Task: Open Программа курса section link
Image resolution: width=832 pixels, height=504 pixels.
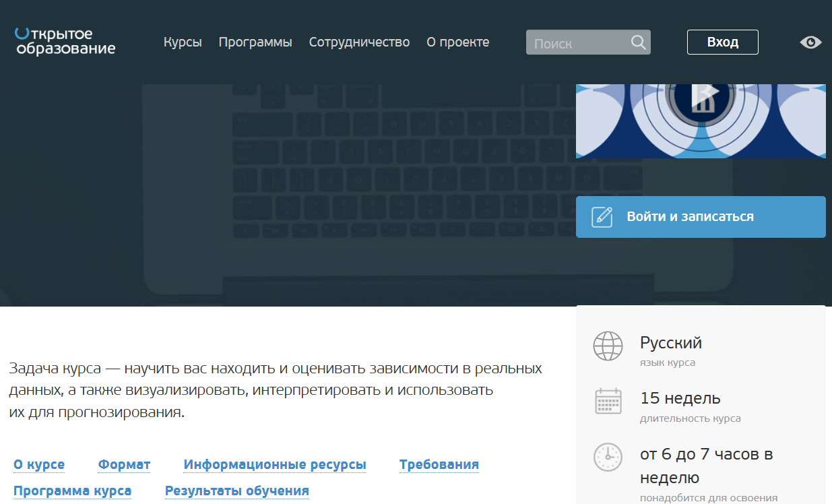Action: coord(73,491)
